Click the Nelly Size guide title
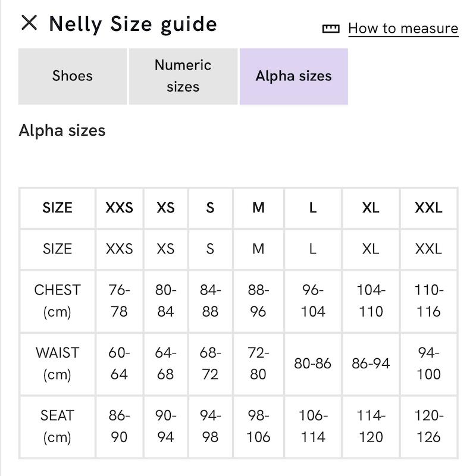476x476 pixels. [x=133, y=24]
